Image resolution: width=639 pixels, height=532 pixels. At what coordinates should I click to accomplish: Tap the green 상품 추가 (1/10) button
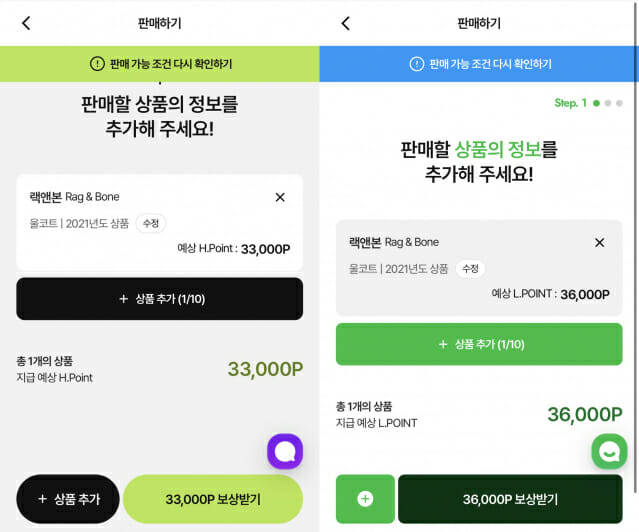click(479, 344)
